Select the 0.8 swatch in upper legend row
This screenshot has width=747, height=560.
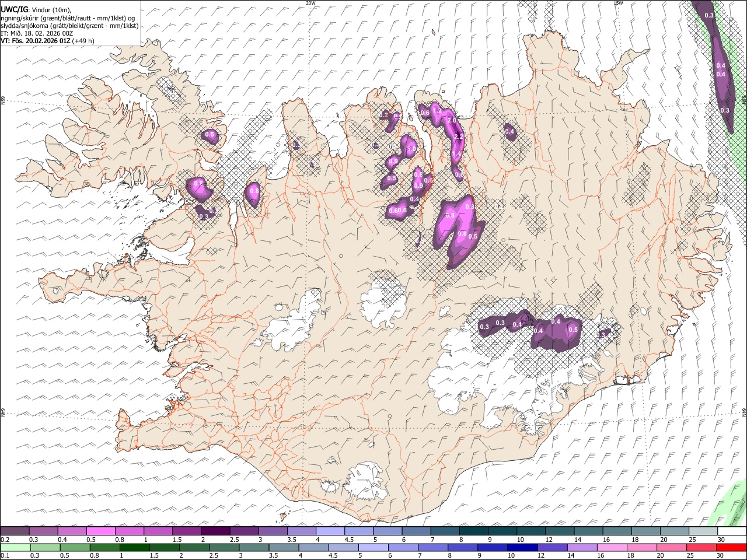coord(129,531)
